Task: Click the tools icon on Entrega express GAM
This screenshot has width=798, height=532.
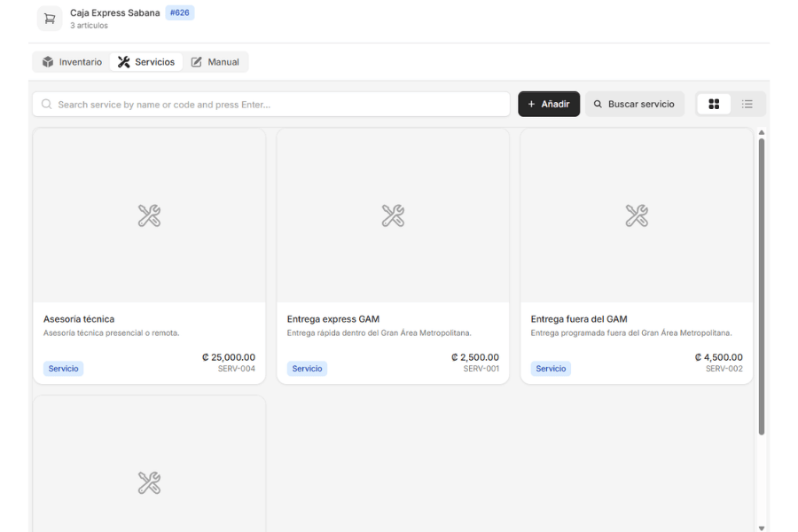Action: [393, 215]
